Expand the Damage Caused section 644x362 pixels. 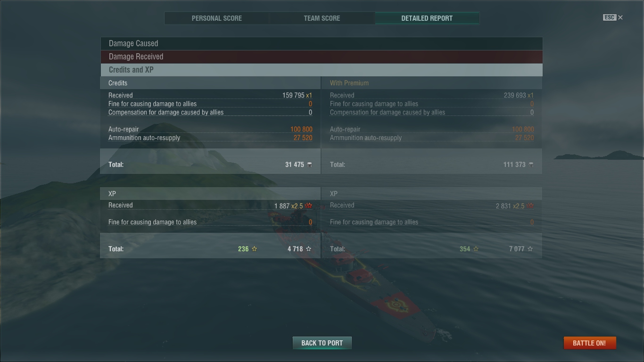click(x=322, y=43)
